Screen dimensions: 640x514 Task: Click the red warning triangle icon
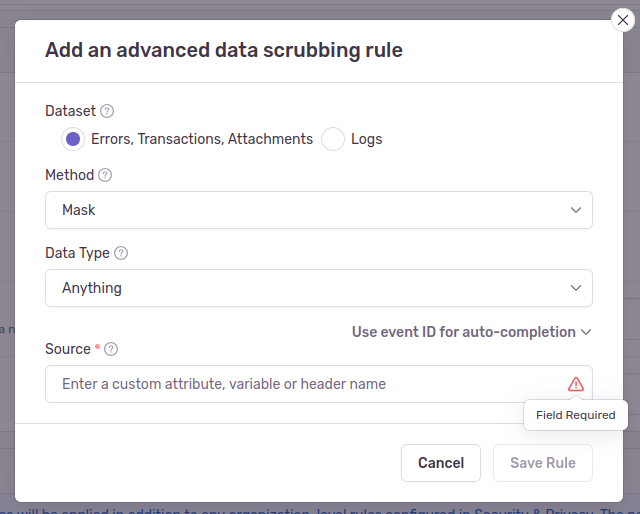[575, 384]
